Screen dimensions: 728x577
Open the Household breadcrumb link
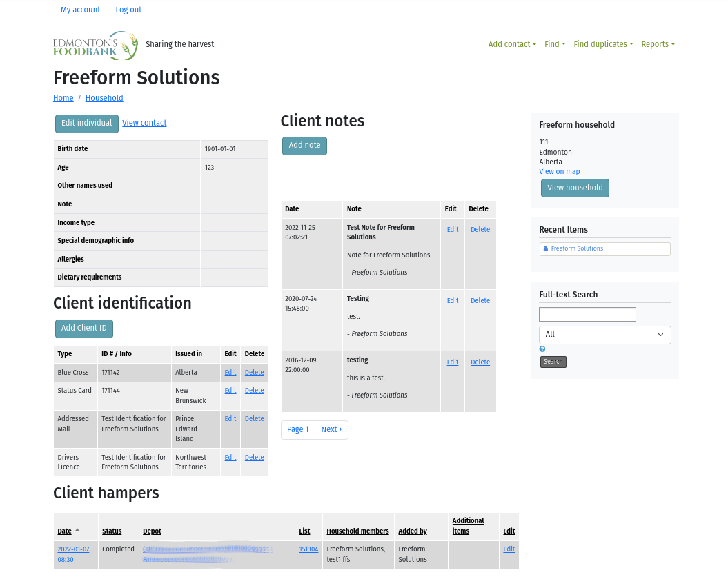point(104,99)
